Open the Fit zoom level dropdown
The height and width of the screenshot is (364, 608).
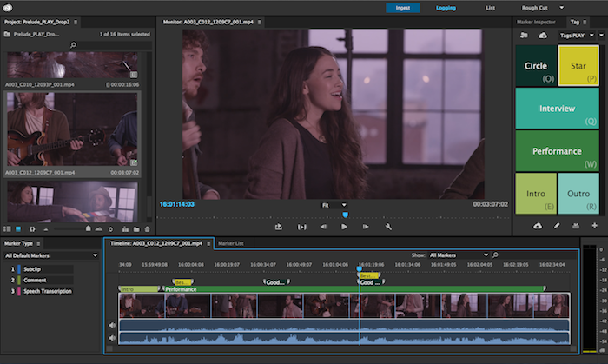pyautogui.click(x=334, y=205)
